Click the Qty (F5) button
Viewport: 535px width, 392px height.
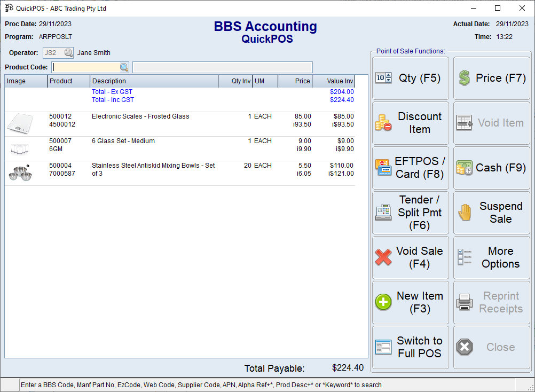(410, 78)
